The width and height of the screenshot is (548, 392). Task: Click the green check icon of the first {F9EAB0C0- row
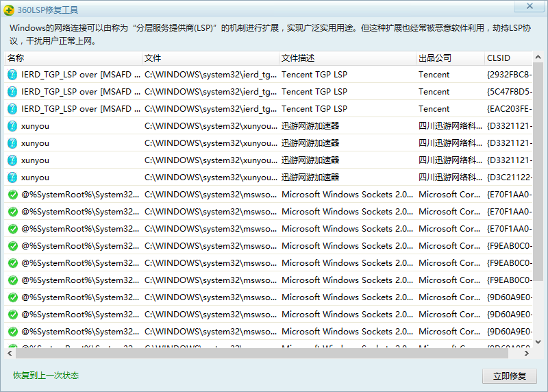[13, 246]
